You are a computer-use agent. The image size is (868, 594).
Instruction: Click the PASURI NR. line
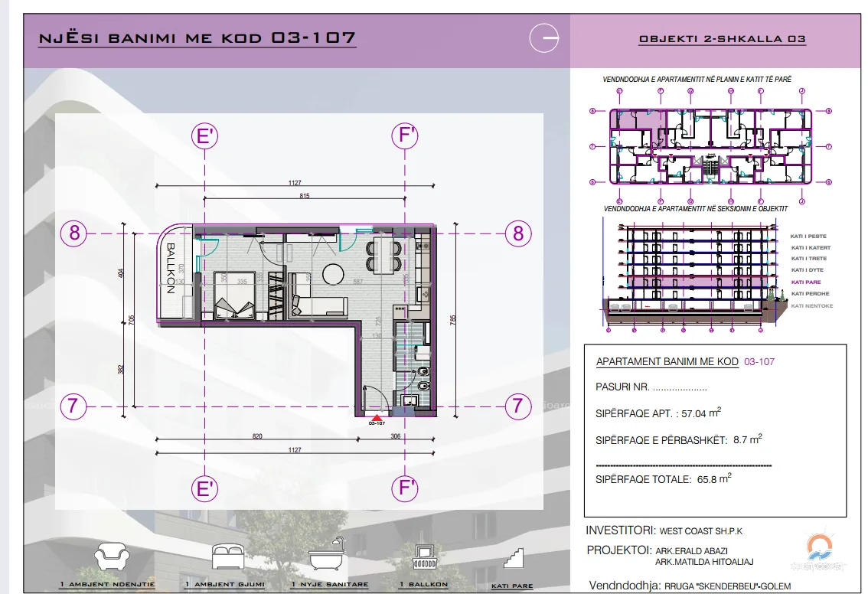651,387
